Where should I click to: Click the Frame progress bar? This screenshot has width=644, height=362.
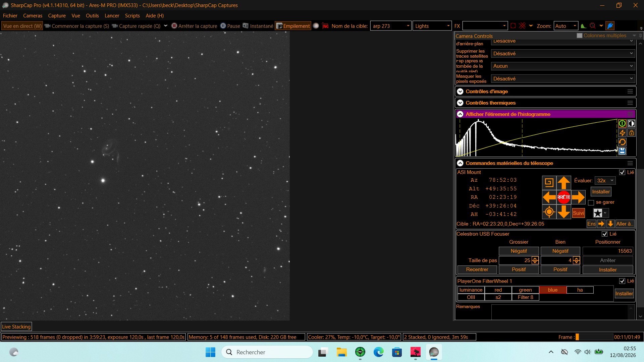point(594,337)
